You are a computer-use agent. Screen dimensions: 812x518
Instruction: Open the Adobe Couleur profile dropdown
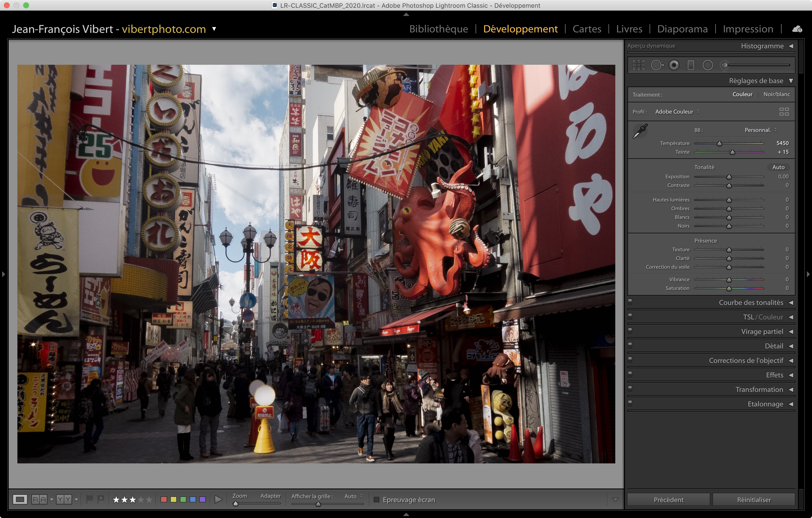(x=677, y=112)
